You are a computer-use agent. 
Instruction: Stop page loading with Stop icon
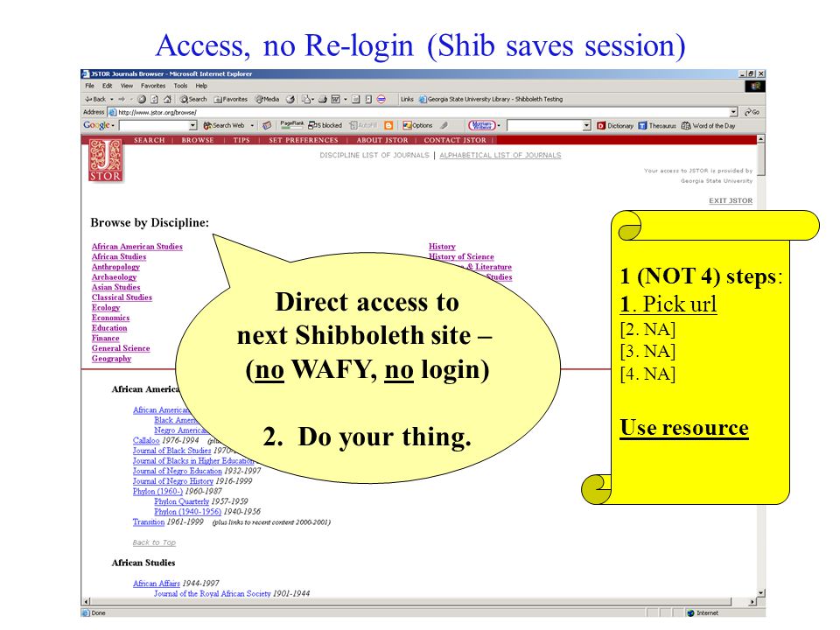coord(142,99)
